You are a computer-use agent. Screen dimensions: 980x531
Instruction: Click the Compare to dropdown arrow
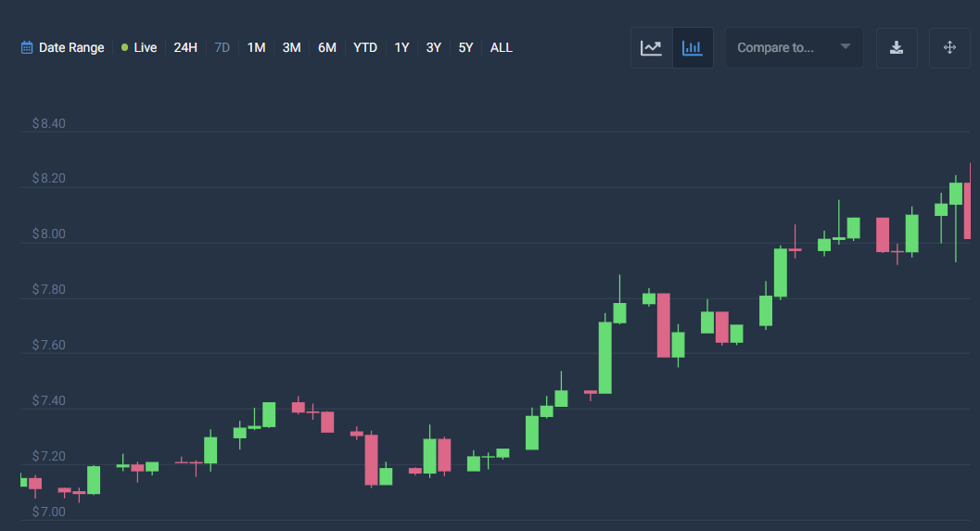[x=846, y=47]
